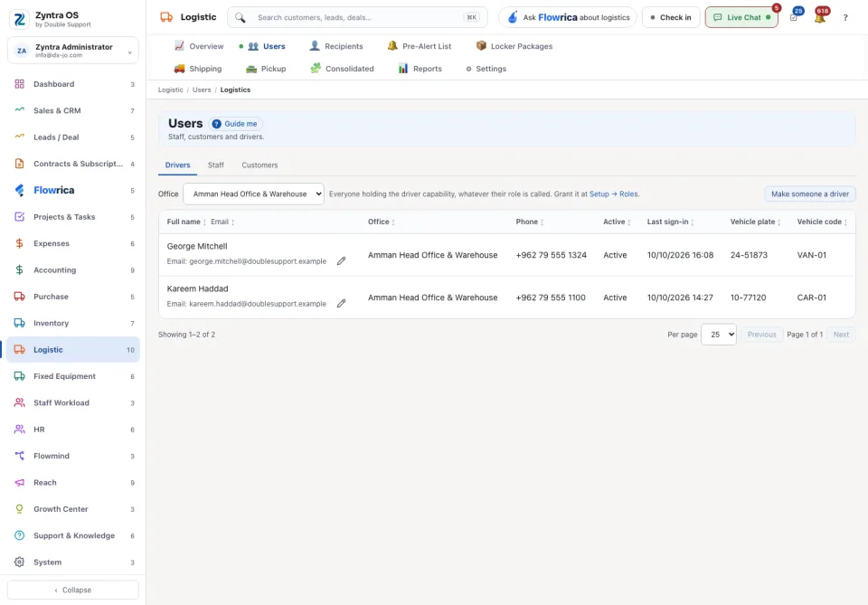This screenshot has height=605, width=868.
Task: Switch to the Staff tab
Action: tap(216, 165)
